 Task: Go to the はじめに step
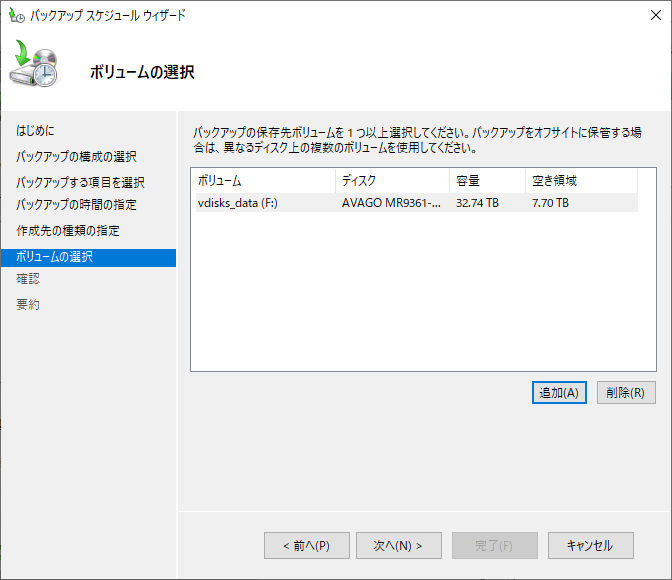click(x=35, y=130)
